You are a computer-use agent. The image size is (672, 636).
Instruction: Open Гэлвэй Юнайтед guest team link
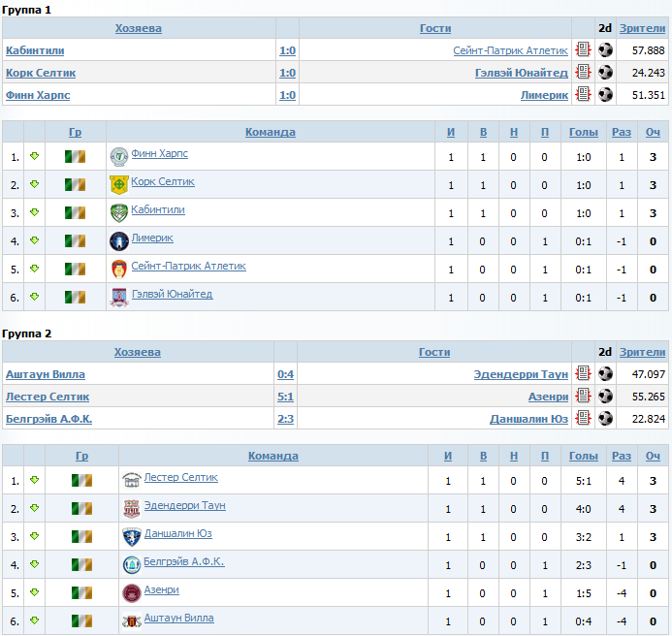[521, 73]
